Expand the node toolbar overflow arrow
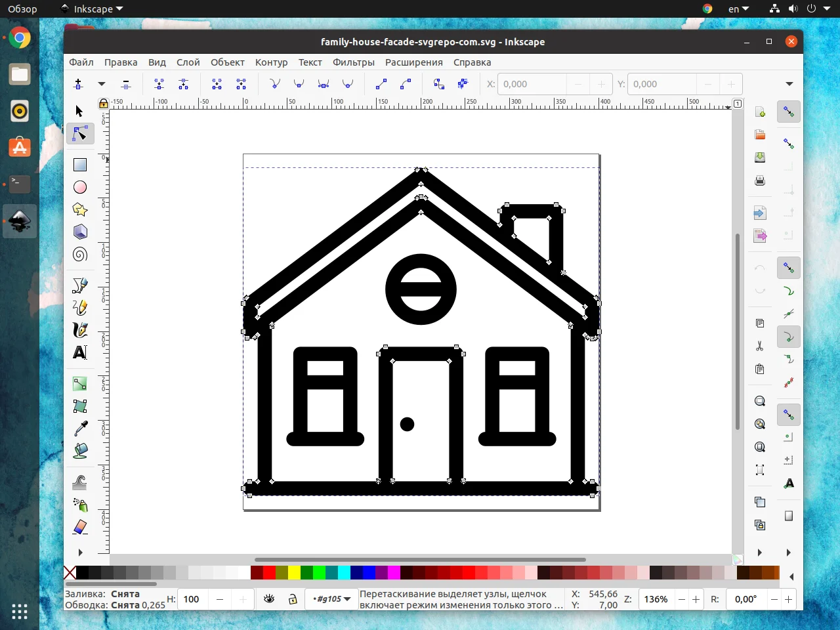840x630 pixels. pos(789,84)
